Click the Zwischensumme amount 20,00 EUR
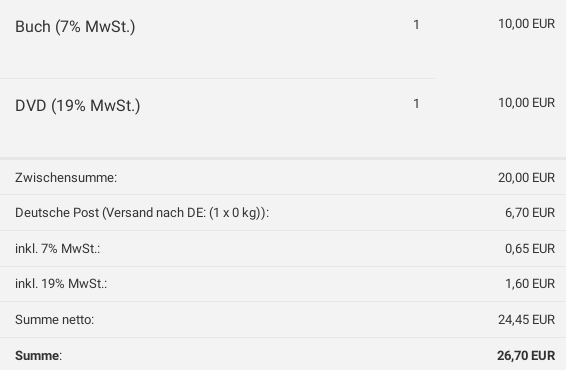 pyautogui.click(x=527, y=178)
